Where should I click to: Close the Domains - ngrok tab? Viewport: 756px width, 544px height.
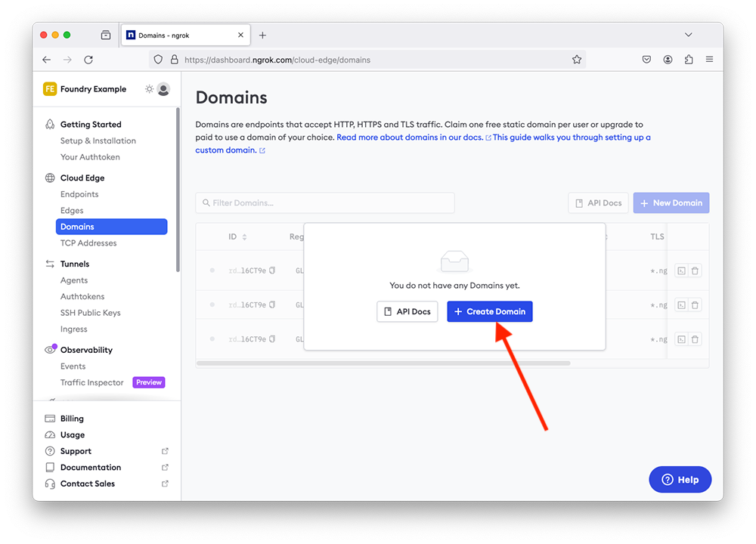click(x=240, y=35)
